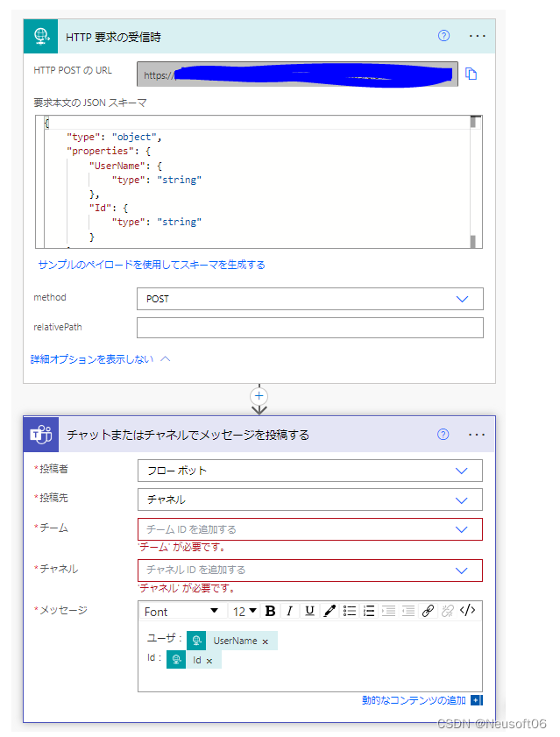
Task: Click the HTTP 要求の受信時 card title
Action: pos(113,37)
